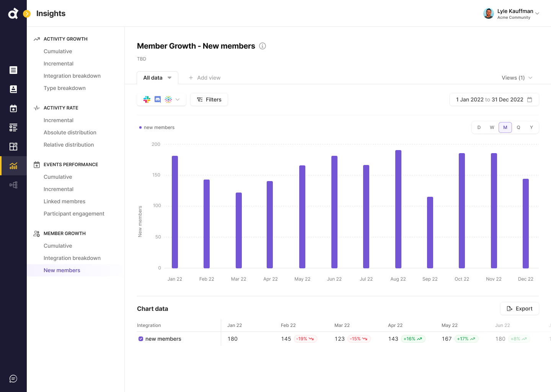Screen dimensions: 551x392
Task: Open the Insights chart icon in sidebar
Action: click(13, 166)
